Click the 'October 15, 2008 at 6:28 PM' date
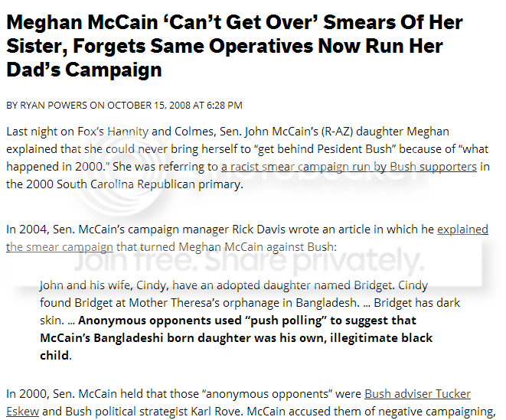This screenshot has height=420, width=506. click(177, 105)
